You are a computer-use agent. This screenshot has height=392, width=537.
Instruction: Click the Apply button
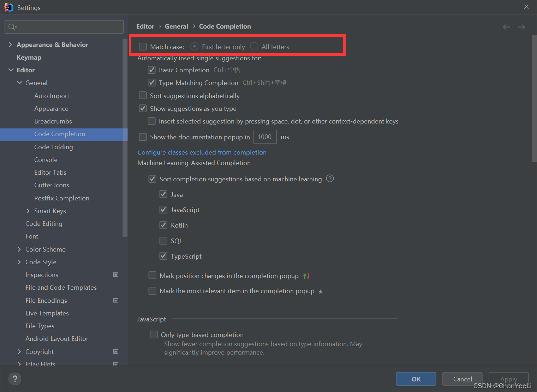point(509,379)
